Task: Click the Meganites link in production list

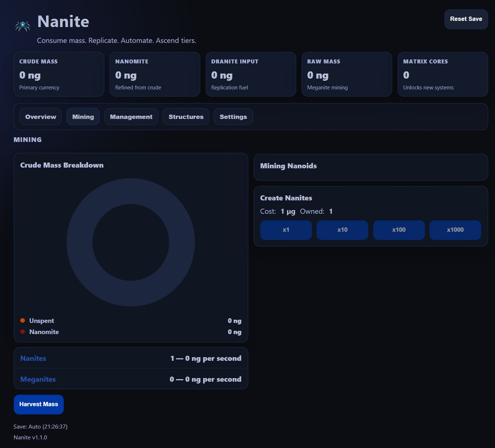Action: pyautogui.click(x=38, y=379)
